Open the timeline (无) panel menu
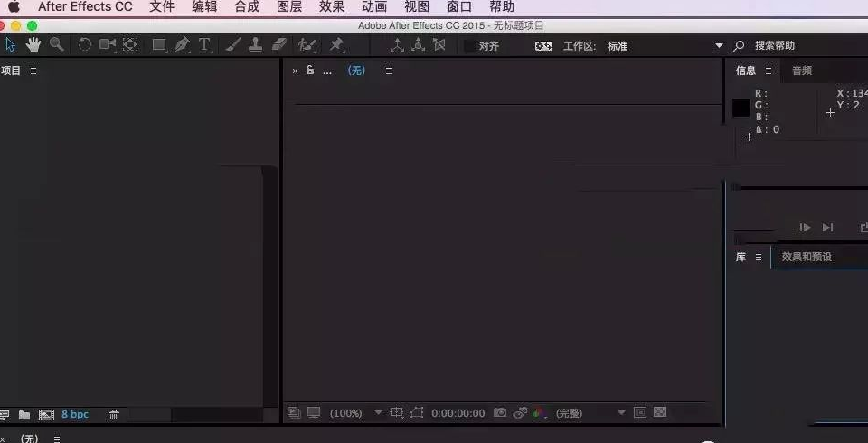The height and width of the screenshot is (443, 868). [56, 438]
